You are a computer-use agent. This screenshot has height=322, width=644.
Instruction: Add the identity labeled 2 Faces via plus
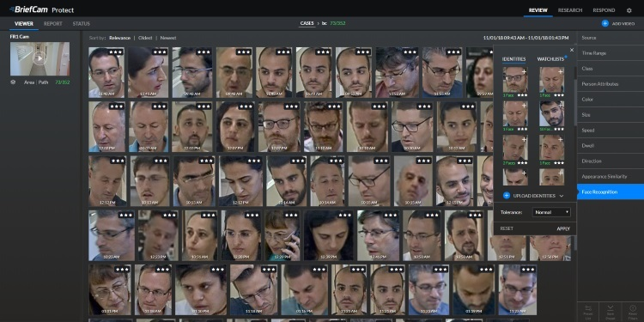pos(524,139)
